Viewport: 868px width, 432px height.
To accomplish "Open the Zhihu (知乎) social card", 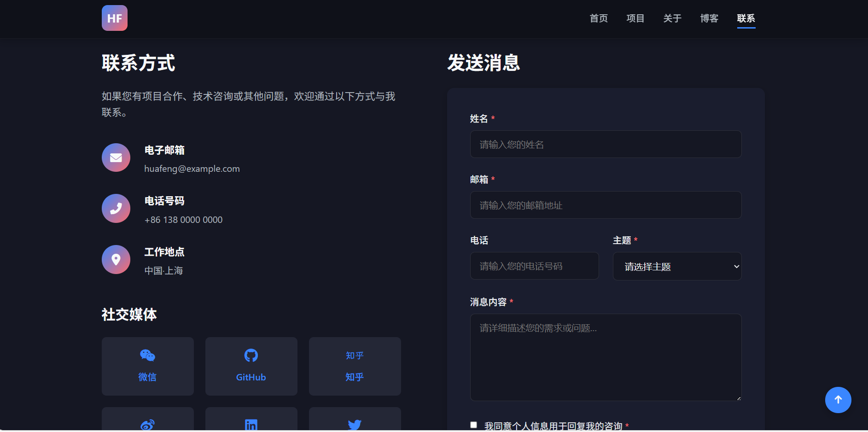I will coord(355,366).
